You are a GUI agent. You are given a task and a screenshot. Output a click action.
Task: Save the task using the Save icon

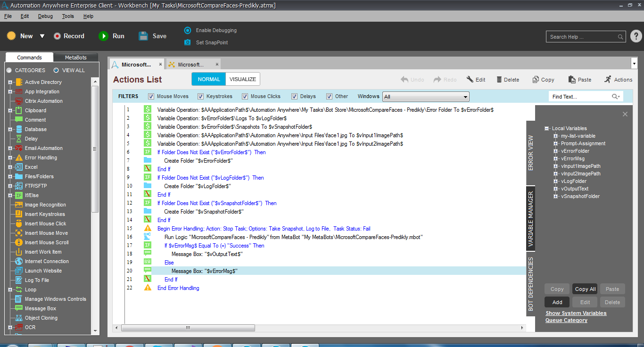tap(143, 36)
